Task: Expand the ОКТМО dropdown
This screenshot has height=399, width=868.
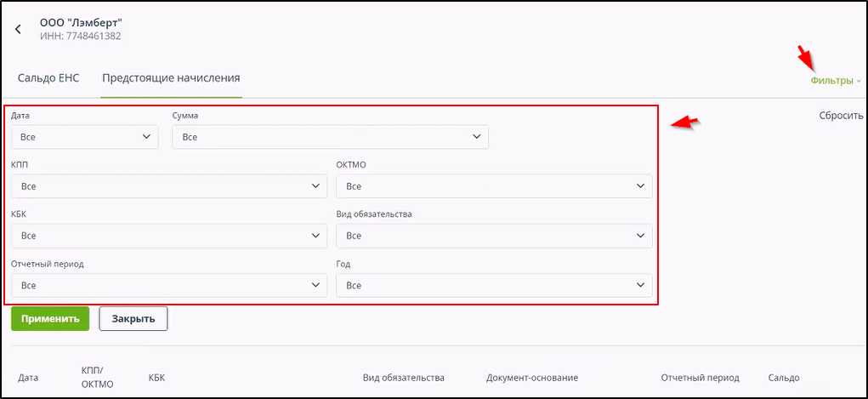Action: pos(494,186)
